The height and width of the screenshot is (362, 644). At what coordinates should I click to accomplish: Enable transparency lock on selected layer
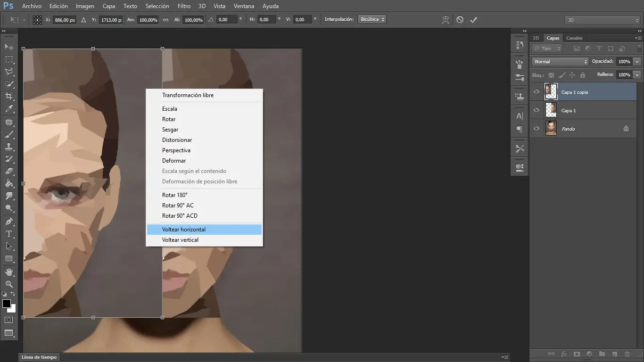click(551, 74)
